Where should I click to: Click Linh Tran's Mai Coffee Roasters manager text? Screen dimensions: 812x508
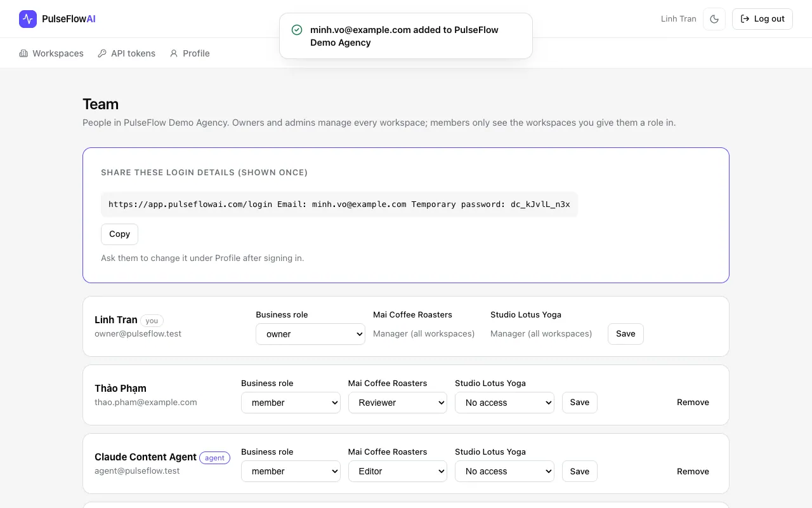(424, 334)
